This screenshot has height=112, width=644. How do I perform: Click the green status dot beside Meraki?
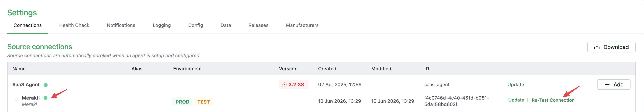(45, 98)
